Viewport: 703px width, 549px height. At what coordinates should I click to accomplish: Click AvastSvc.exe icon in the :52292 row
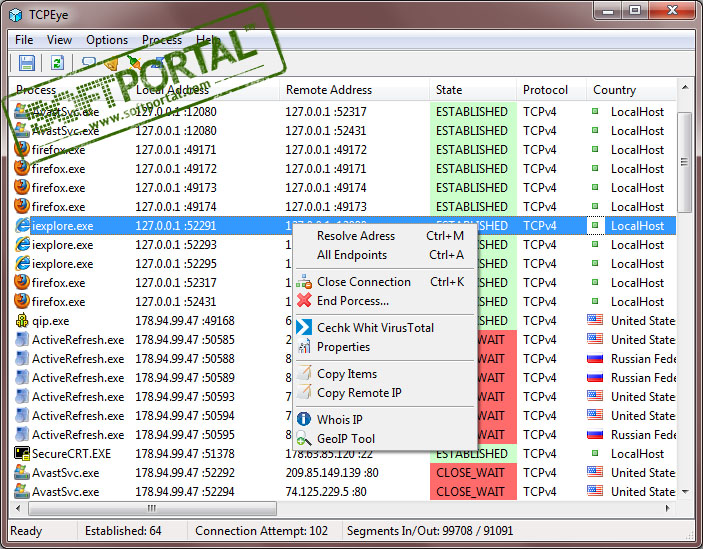point(22,472)
